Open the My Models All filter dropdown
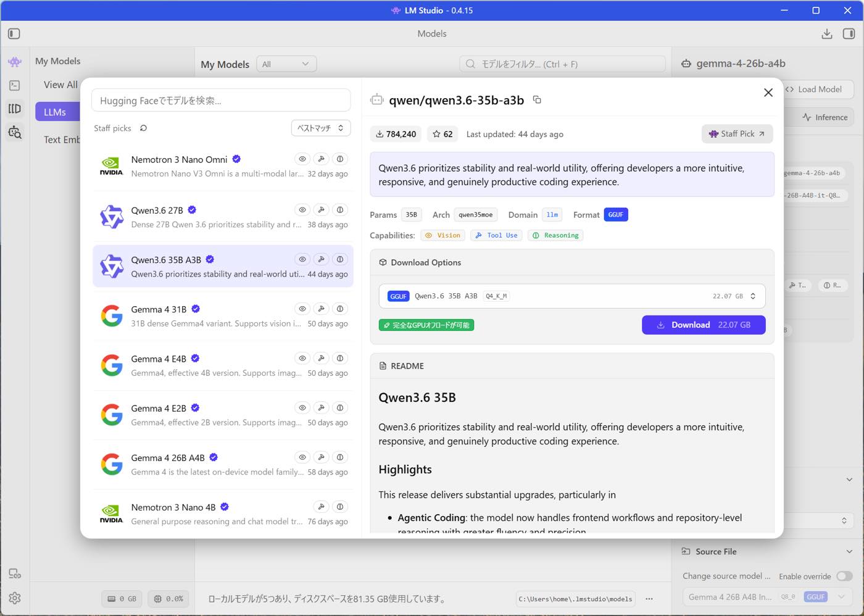 (x=286, y=64)
